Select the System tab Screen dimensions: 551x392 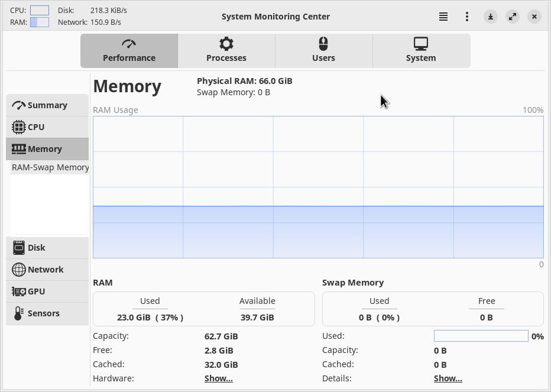click(421, 51)
